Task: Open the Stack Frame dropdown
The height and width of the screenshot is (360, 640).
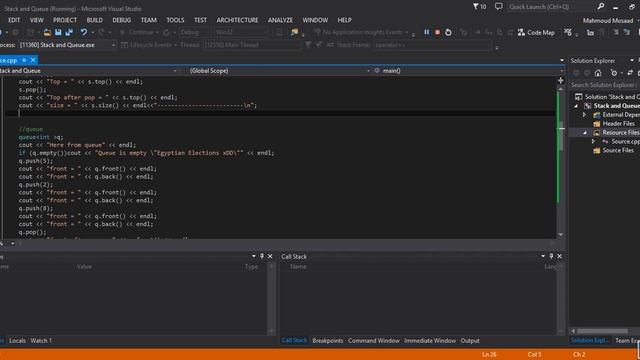Action: click(x=432, y=45)
